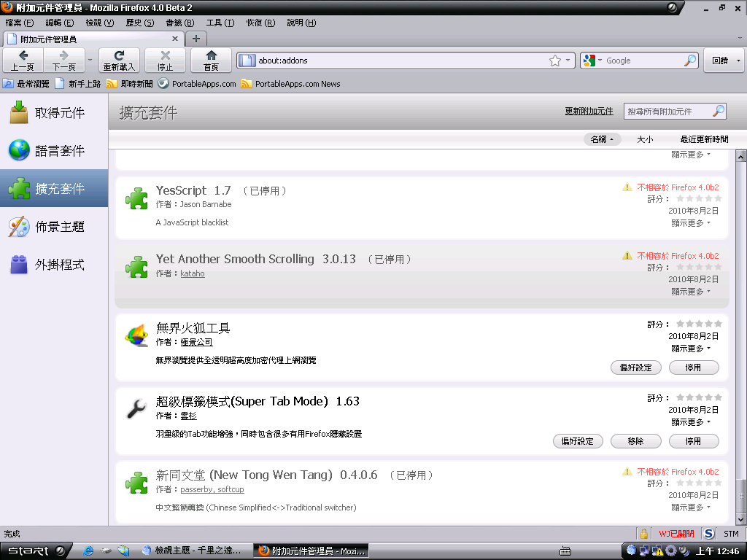Open the 檢視 menu

(99, 23)
